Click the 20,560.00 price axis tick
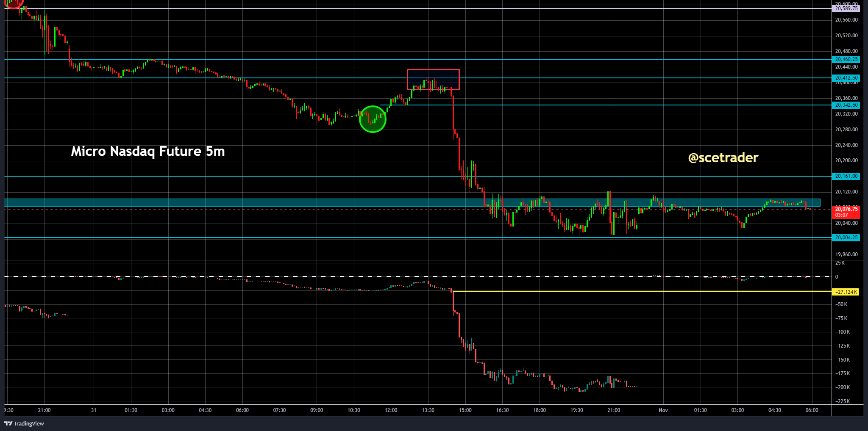Screen dimensions: 868x431 pyautogui.click(x=846, y=20)
